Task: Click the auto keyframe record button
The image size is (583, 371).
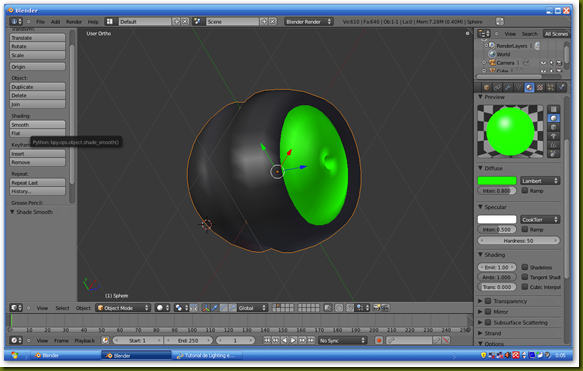Action: (379, 340)
